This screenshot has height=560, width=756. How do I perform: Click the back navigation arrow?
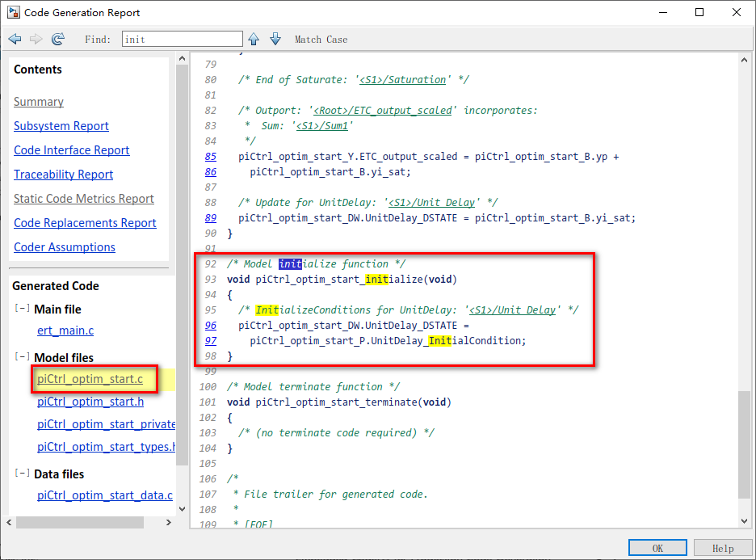(14, 38)
